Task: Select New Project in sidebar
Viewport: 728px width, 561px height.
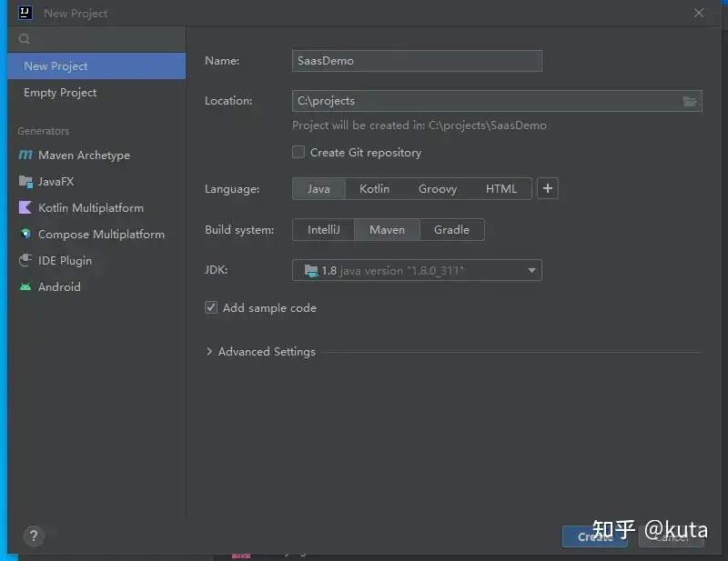Action: pos(96,65)
